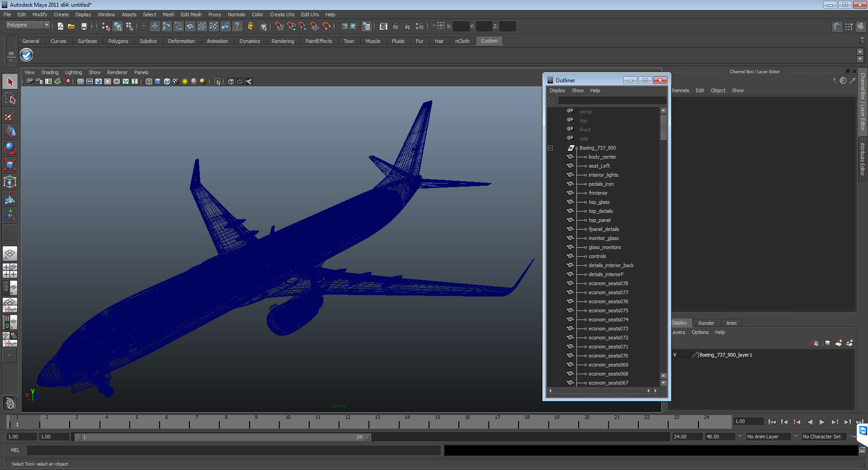Open the script editor icon at bottom right
This screenshot has height=470, width=868.
coord(862,450)
